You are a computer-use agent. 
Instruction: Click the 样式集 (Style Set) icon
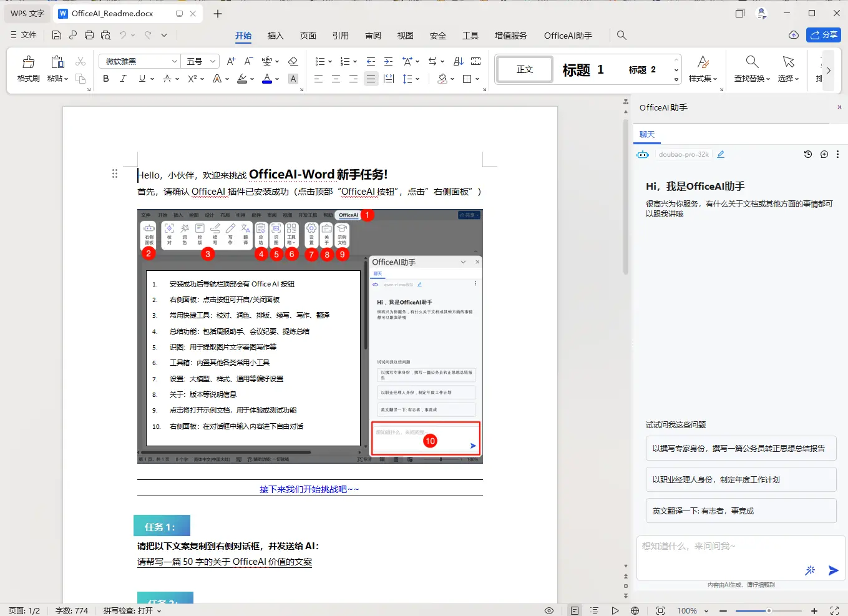coord(704,69)
